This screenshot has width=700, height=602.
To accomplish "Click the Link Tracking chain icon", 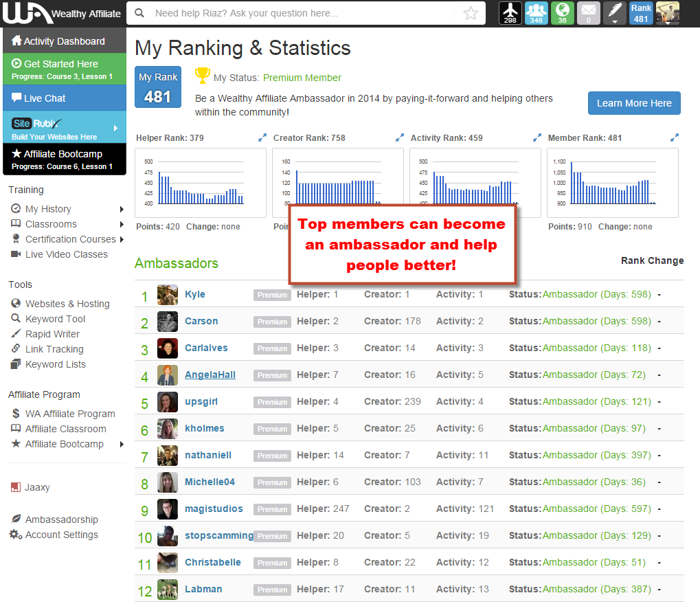I will pos(16,349).
